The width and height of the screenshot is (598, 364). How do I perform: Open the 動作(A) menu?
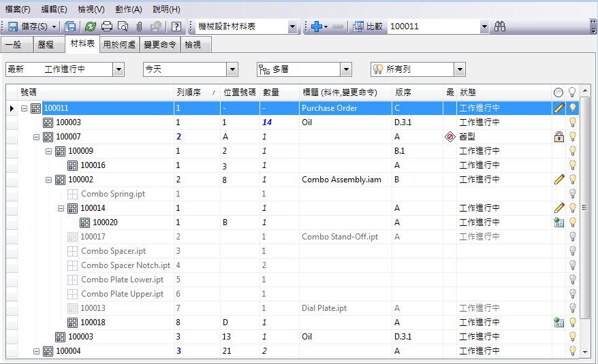[129, 9]
